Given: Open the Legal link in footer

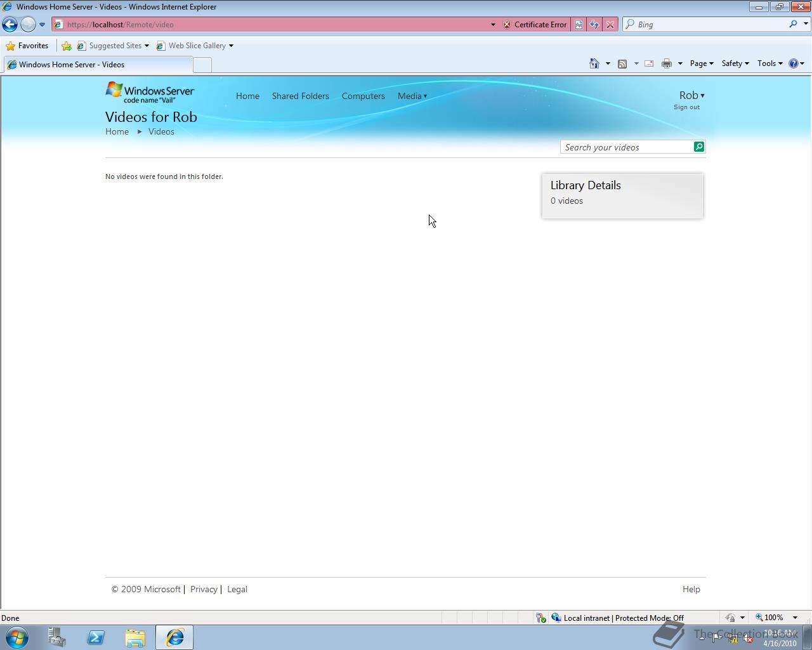Looking at the screenshot, I should click(x=237, y=589).
